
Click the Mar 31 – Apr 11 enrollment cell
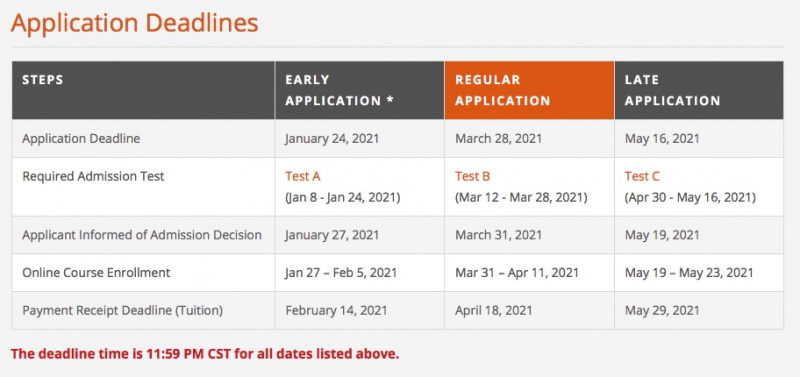(517, 273)
